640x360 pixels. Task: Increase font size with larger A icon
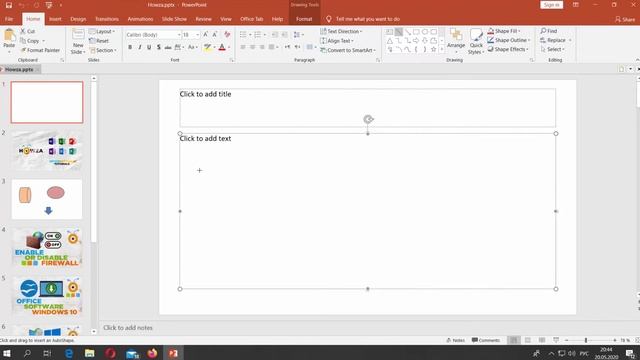(x=206, y=35)
